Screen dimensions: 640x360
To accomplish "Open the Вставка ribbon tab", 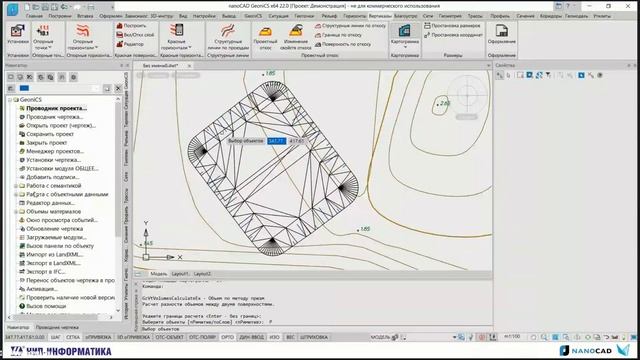I will (85, 16).
